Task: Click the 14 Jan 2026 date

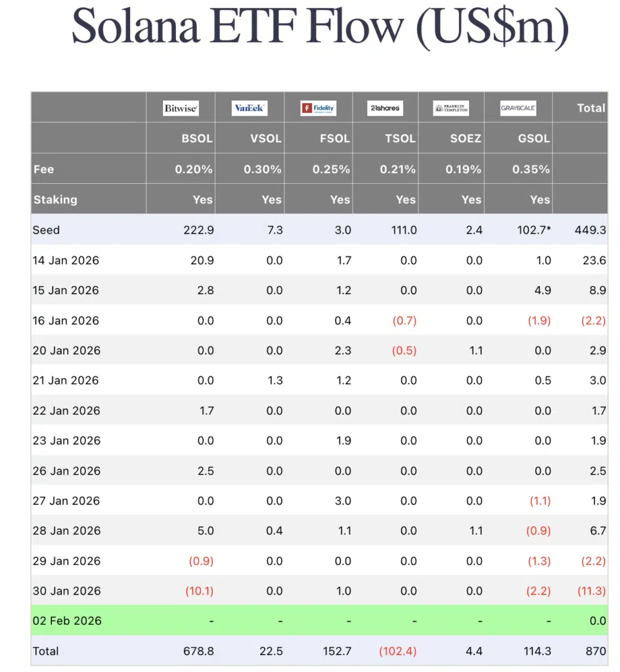Action: [66, 261]
